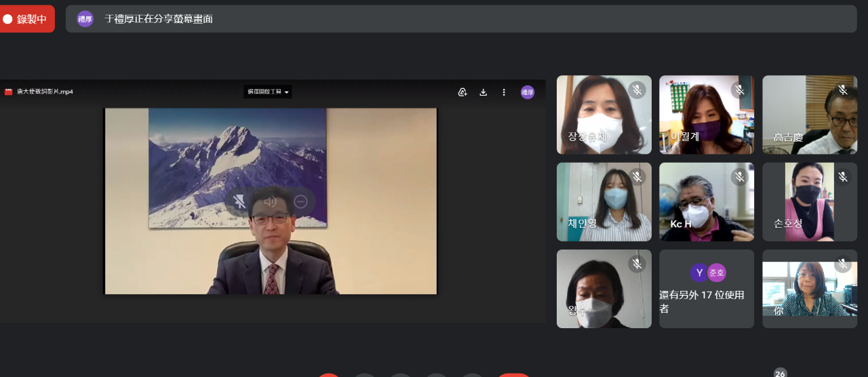Viewport: 868px width, 377px height.
Task: Unpin the shared screen presentation
Action: click(239, 201)
